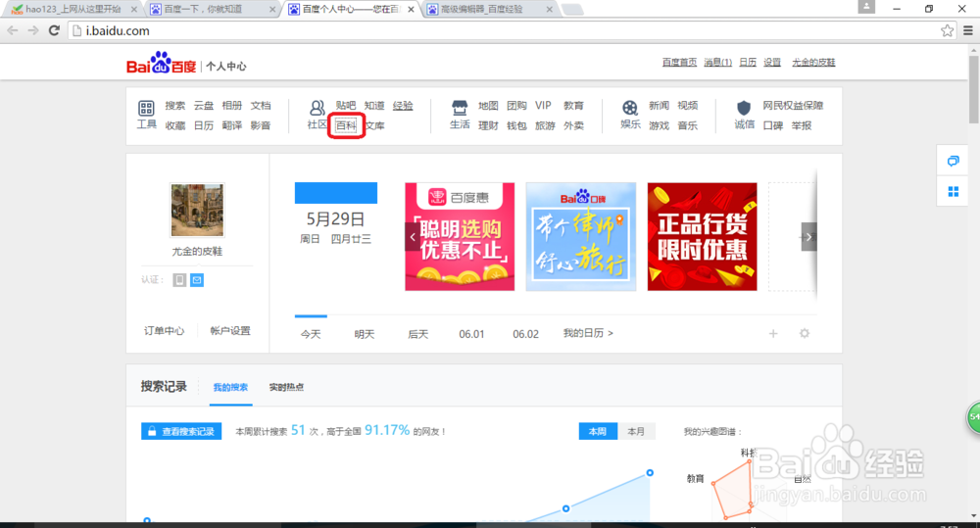Open the 云盘 link
Viewport: 980px width, 528px height.
(x=204, y=106)
